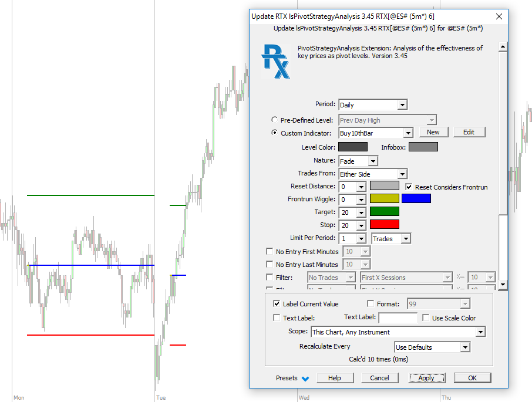Close the Update RTX dialog
Viewport: 532px width, 402px height.
tap(499, 16)
